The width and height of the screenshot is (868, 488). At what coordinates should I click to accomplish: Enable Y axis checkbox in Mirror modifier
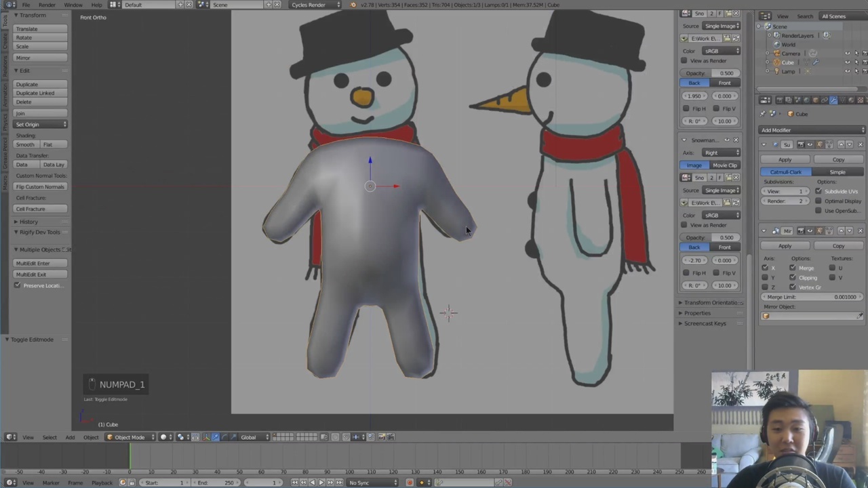[x=765, y=278]
